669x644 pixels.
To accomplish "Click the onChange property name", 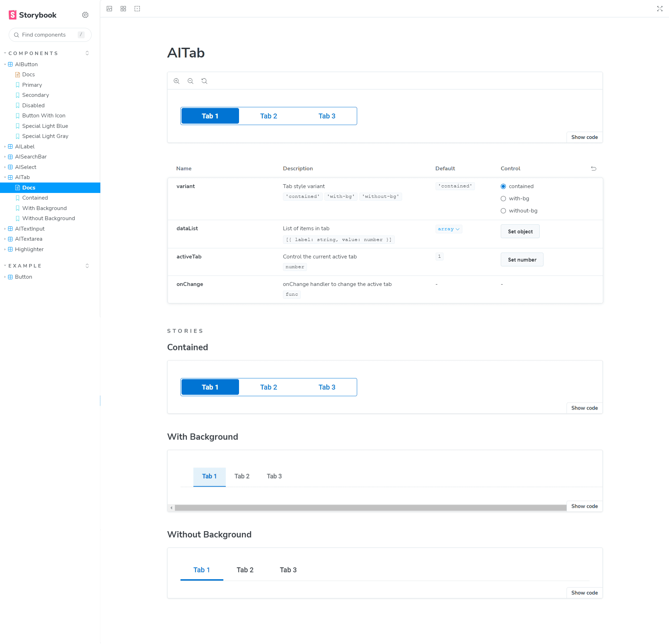I will pos(190,284).
